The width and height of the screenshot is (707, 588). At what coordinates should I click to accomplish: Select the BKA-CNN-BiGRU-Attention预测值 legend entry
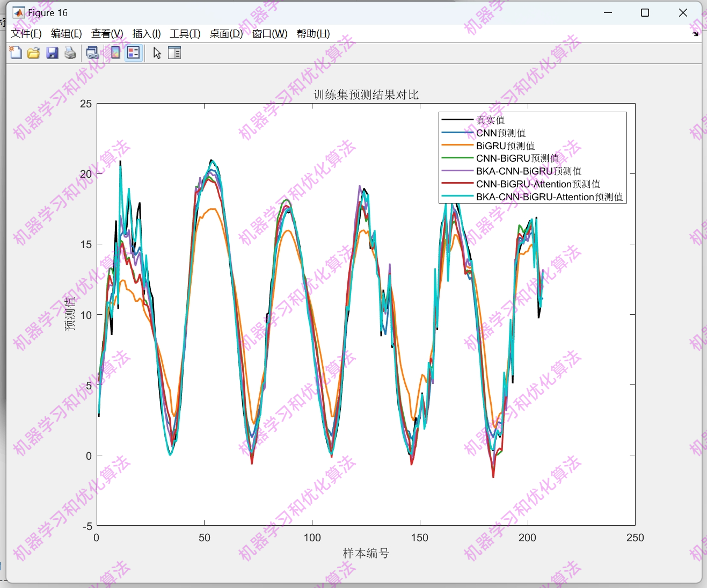550,197
